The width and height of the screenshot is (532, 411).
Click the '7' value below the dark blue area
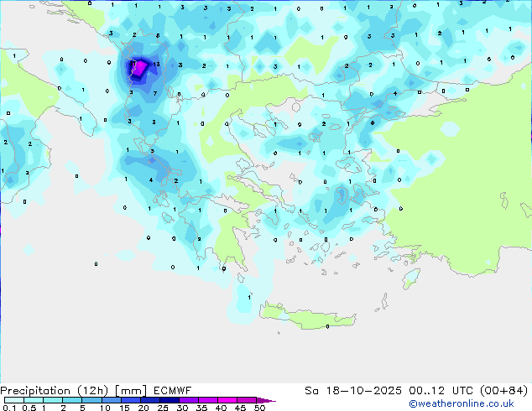(155, 93)
